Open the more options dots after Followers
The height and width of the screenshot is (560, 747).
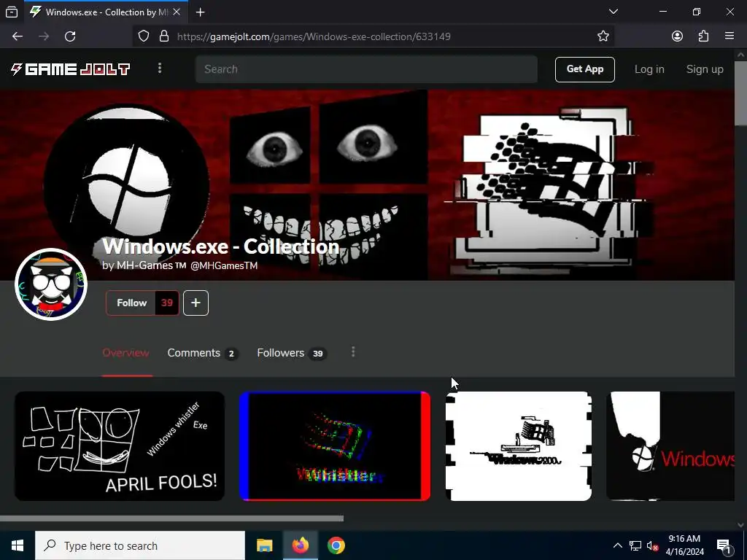(353, 352)
